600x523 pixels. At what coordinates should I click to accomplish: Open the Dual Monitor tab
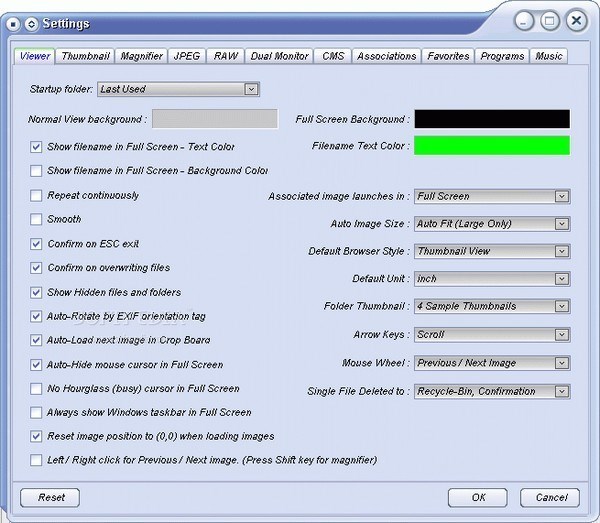click(x=279, y=56)
